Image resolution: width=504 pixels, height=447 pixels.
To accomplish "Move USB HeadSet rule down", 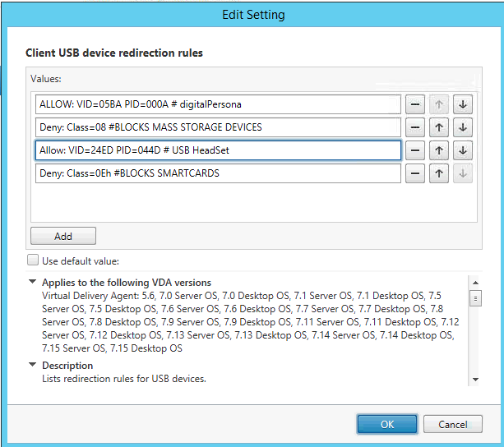I will tap(463, 150).
